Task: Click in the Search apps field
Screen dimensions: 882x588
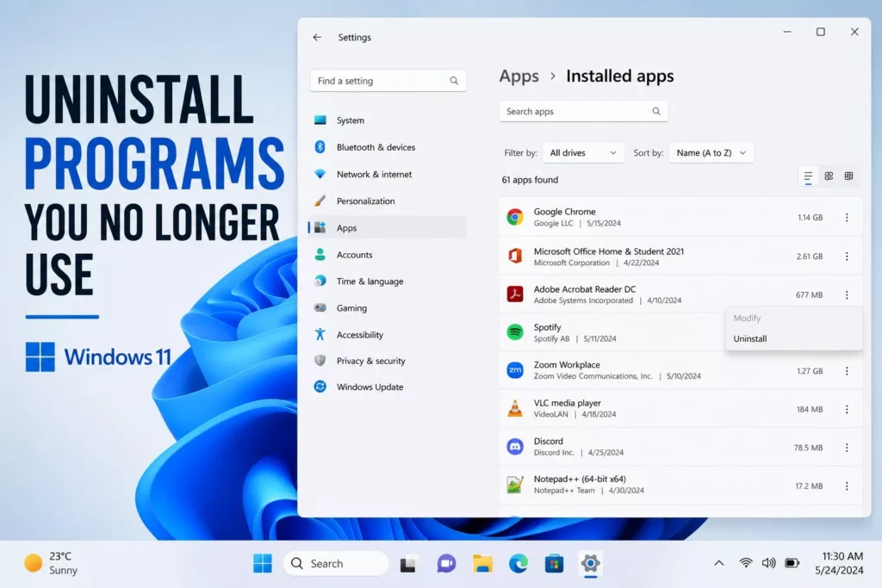Action: point(583,111)
